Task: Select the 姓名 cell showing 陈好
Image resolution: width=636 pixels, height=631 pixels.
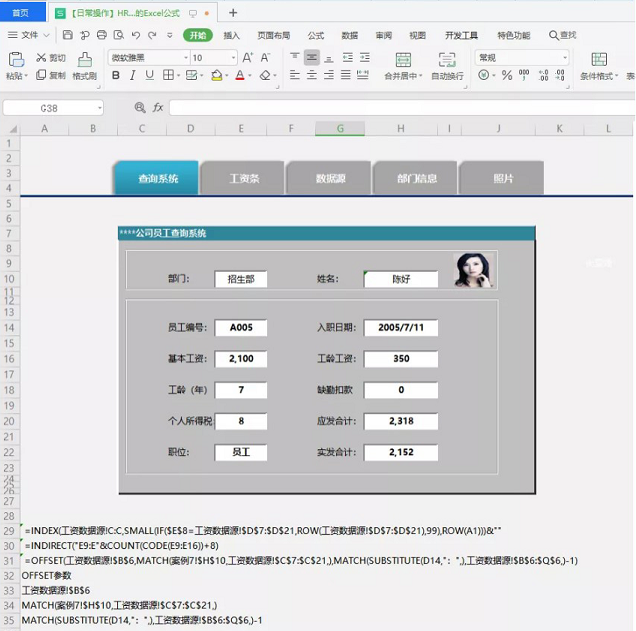Action: point(401,279)
